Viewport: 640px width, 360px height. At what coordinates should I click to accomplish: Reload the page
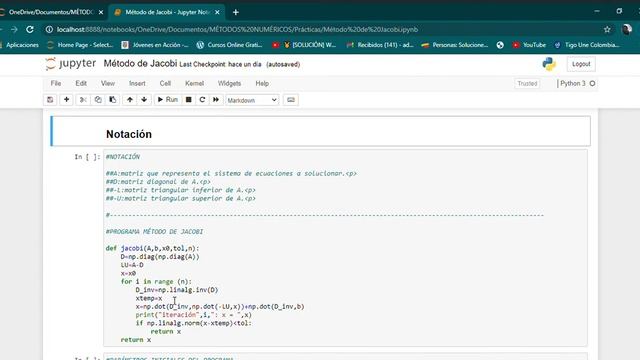tap(30, 29)
